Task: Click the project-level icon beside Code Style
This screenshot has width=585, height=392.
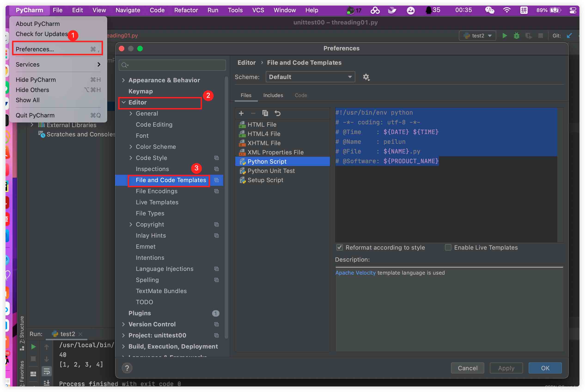Action: tap(216, 158)
